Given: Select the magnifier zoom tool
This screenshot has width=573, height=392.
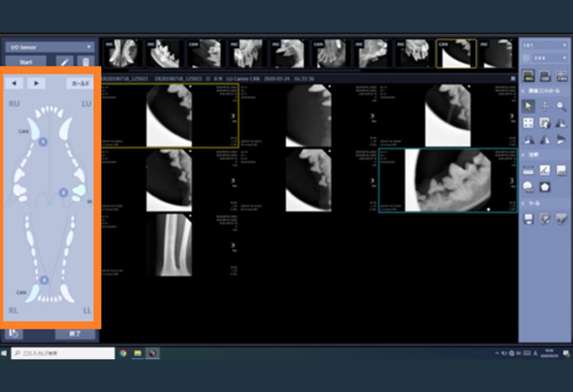Looking at the screenshot, I should pyautogui.click(x=561, y=106).
